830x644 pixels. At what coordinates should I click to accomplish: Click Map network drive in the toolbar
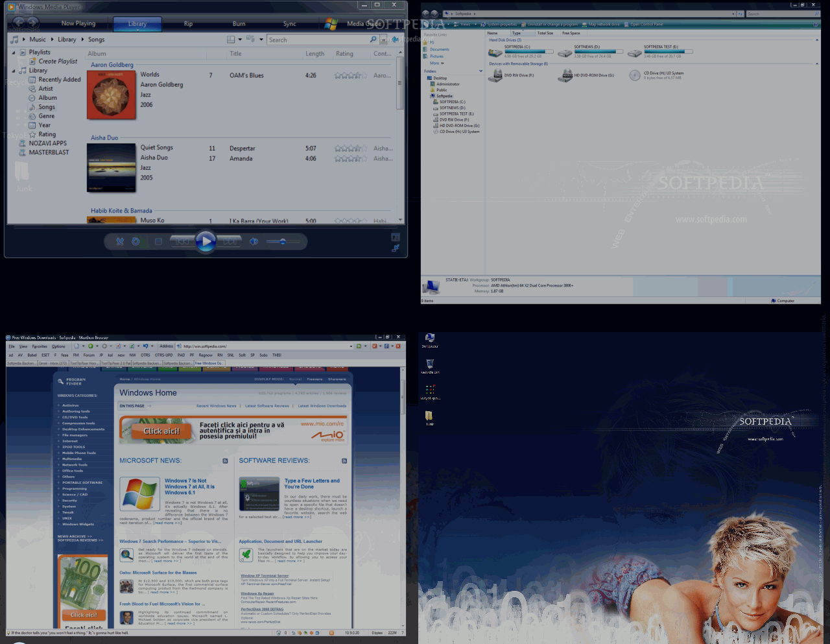602,25
